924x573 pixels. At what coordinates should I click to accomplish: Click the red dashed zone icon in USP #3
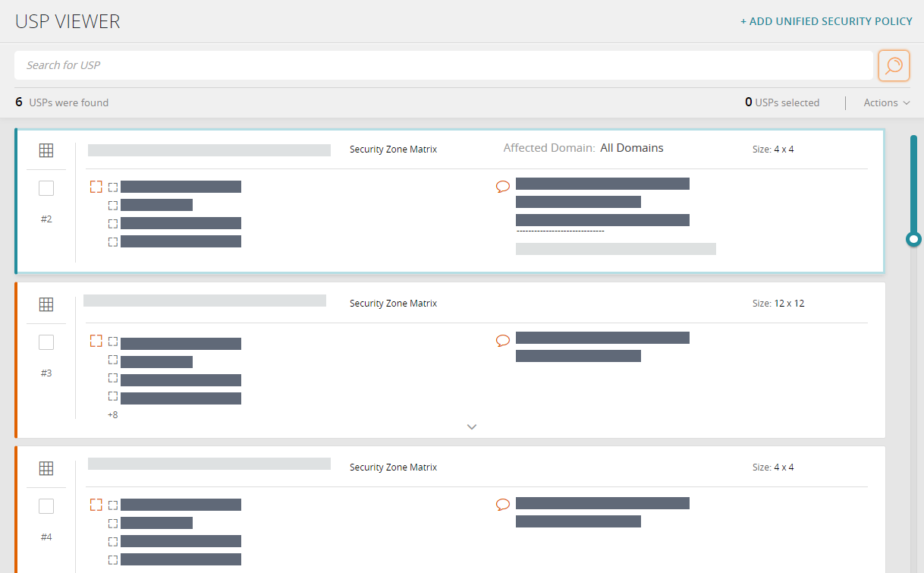pos(96,341)
